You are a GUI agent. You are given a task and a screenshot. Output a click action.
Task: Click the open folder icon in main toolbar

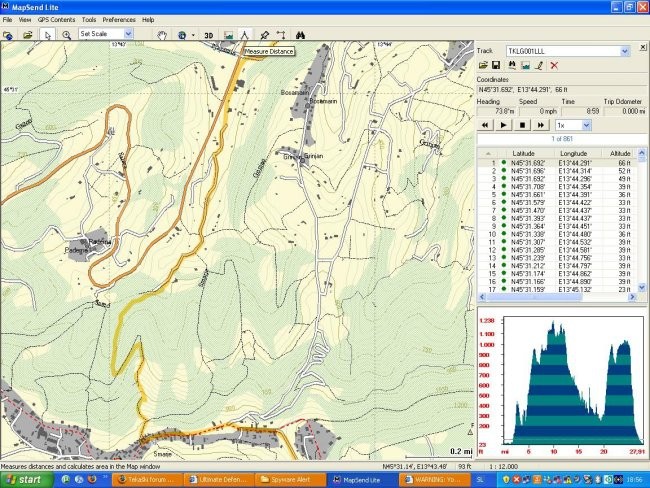[x=28, y=35]
